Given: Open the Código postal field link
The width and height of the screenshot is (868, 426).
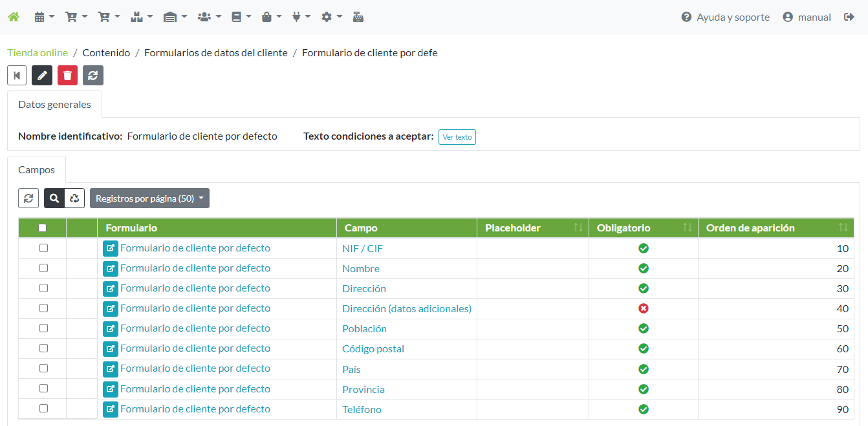Looking at the screenshot, I should 373,349.
